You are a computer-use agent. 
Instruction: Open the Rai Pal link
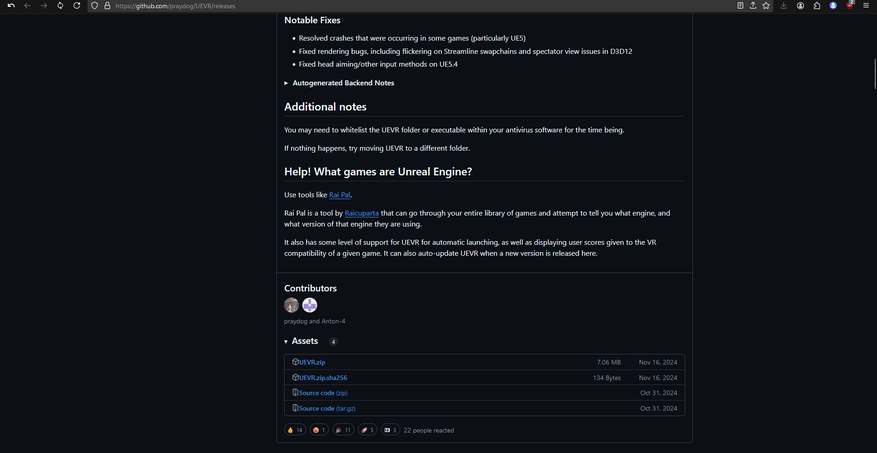click(340, 195)
